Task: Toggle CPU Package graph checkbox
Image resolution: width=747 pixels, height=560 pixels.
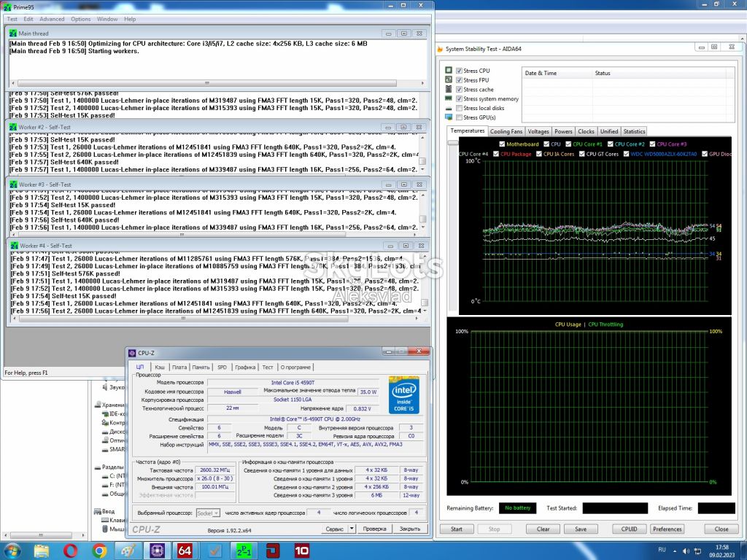Action: (496, 154)
